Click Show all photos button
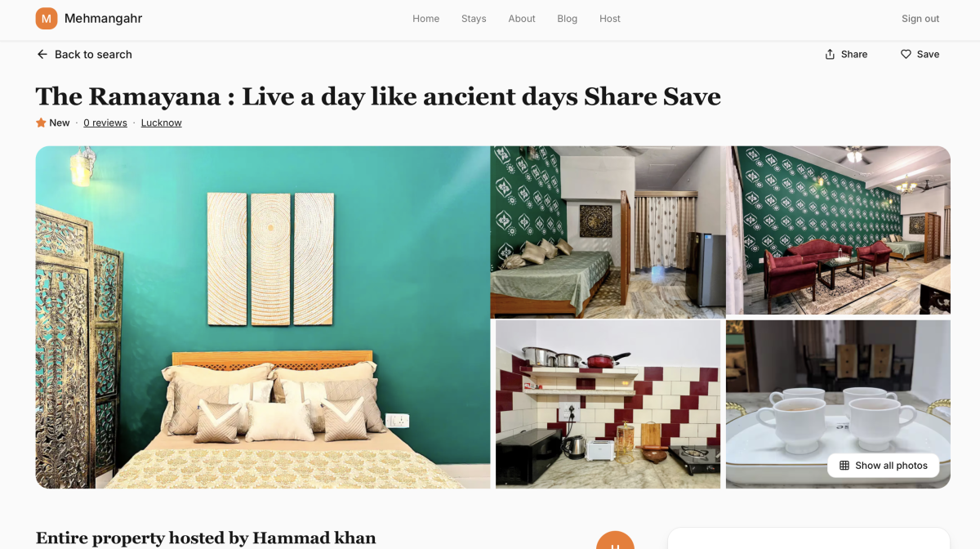Screen dimensions: 980x549 [884, 466]
